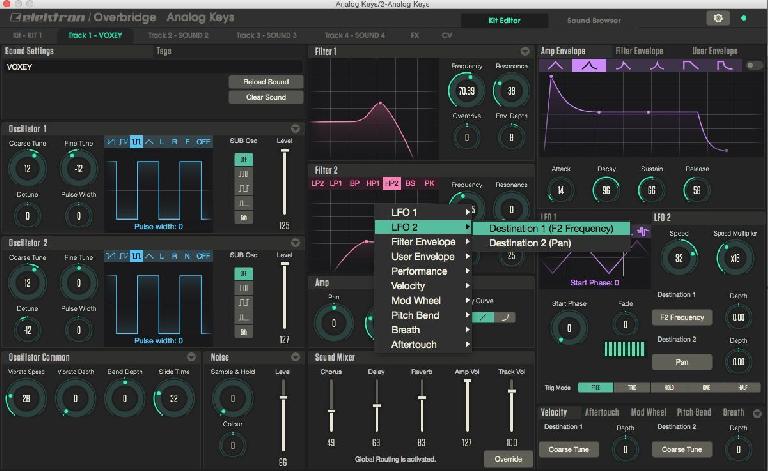Image resolution: width=768 pixels, height=471 pixels.
Task: Choose Filter Envelope from modulation menu
Action: point(424,242)
